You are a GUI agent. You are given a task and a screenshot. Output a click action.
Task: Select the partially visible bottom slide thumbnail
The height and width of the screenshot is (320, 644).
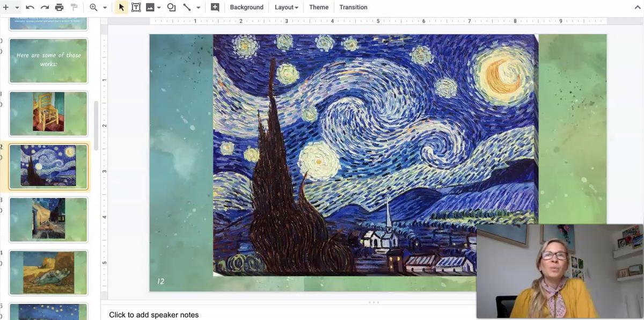pyautogui.click(x=48, y=311)
